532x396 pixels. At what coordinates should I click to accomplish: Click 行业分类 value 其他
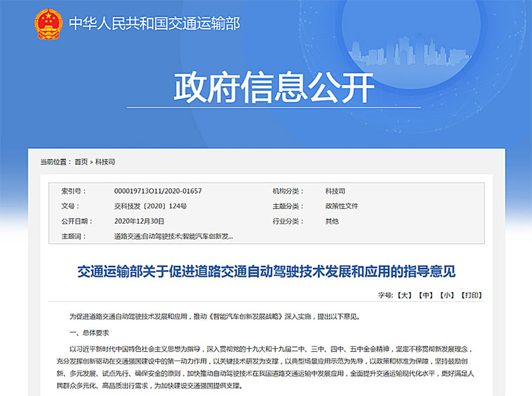point(332,222)
